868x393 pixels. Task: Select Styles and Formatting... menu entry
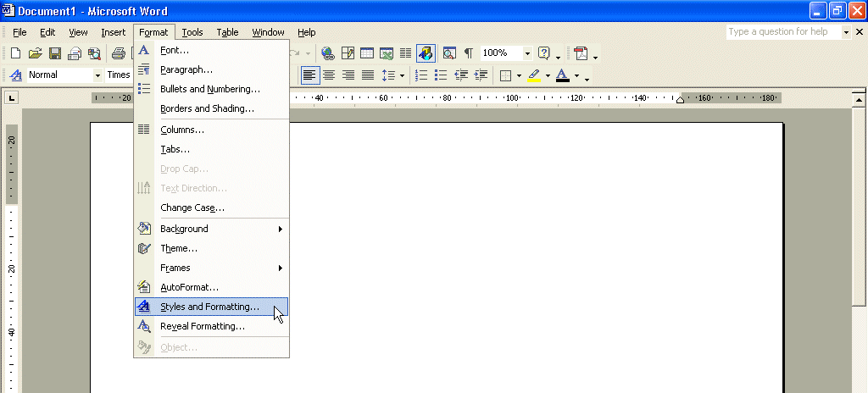211,307
